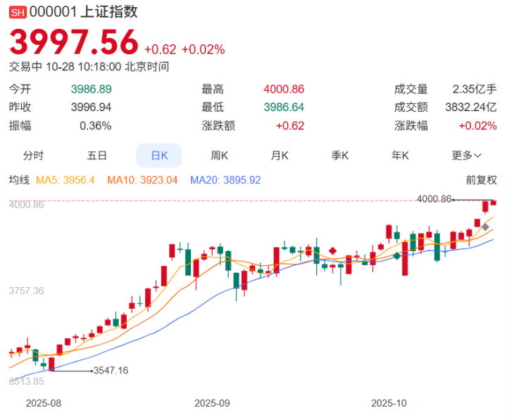
Task: Click the 最低 value 3986.64
Action: (x=284, y=107)
